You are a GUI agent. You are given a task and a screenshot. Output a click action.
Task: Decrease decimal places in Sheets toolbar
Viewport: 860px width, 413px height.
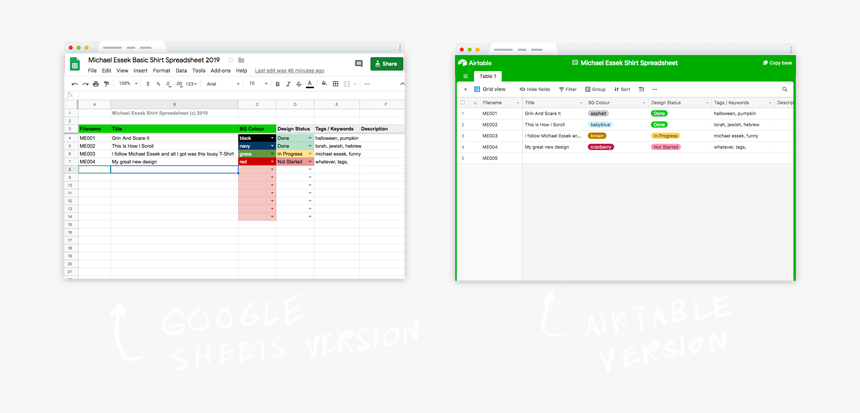click(168, 84)
